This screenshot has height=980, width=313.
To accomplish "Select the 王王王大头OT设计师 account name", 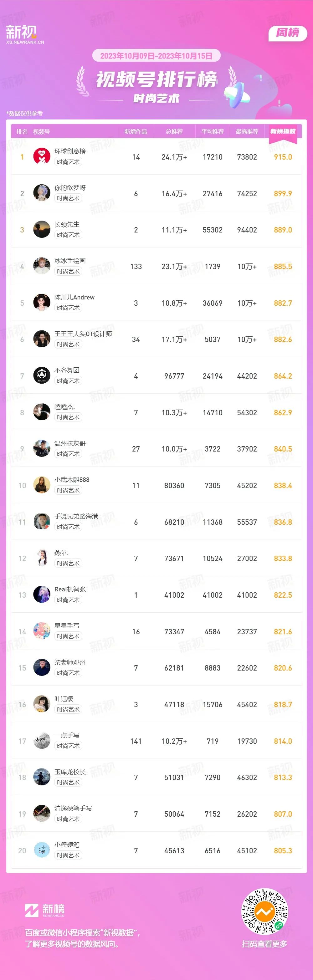I will pyautogui.click(x=83, y=334).
